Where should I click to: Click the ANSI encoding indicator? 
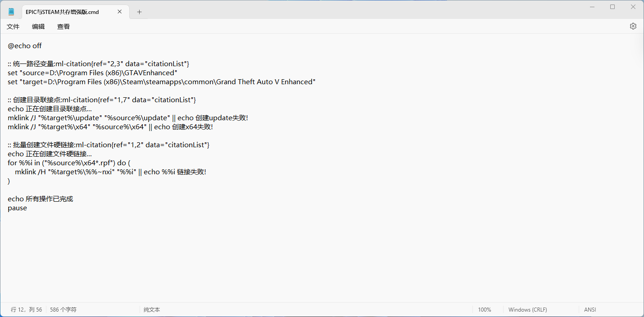click(x=590, y=310)
